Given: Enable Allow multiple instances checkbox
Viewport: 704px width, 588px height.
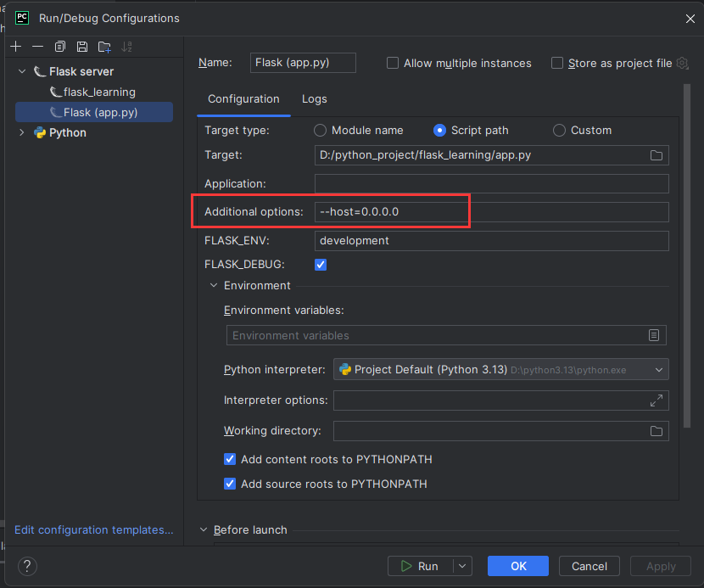Looking at the screenshot, I should (x=393, y=63).
